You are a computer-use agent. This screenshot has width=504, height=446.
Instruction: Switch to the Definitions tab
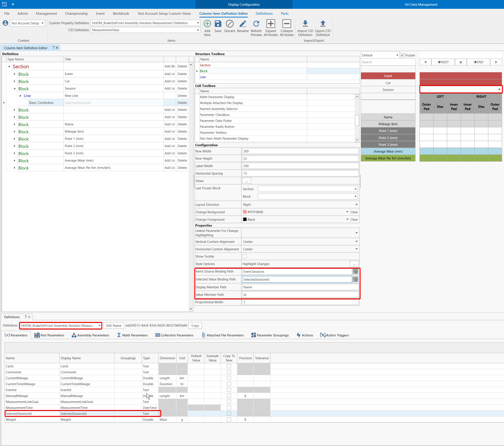pyautogui.click(x=264, y=14)
